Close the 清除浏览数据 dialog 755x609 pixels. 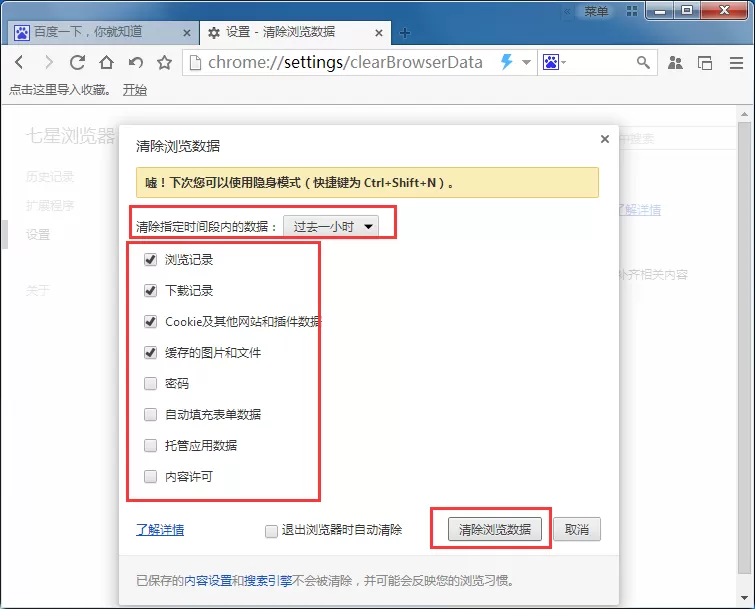coord(605,139)
